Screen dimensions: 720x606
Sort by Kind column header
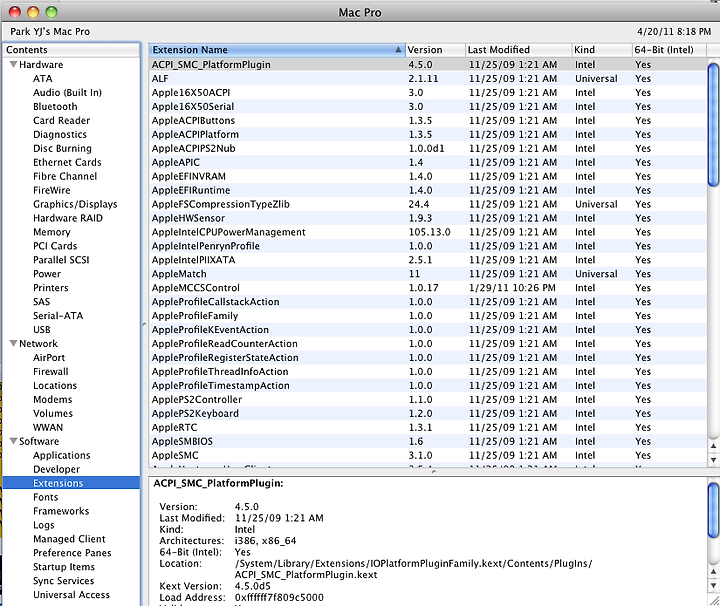click(x=602, y=50)
